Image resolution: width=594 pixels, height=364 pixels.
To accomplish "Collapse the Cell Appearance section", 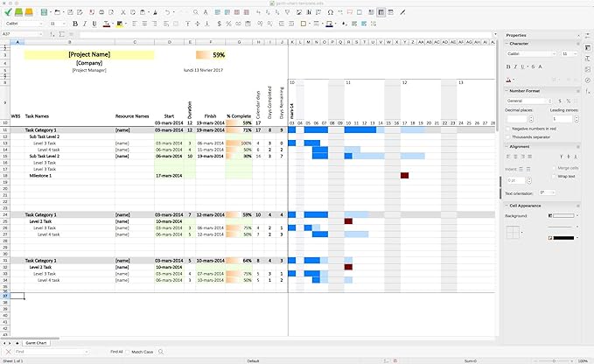I will click(507, 206).
